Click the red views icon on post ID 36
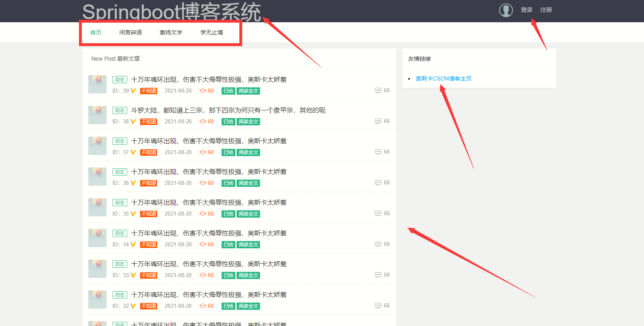Viewport: 644px width, 326px height. 203,183
